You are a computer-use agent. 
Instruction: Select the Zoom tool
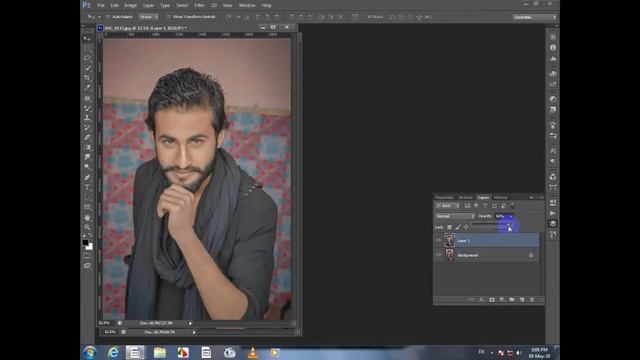tap(87, 227)
